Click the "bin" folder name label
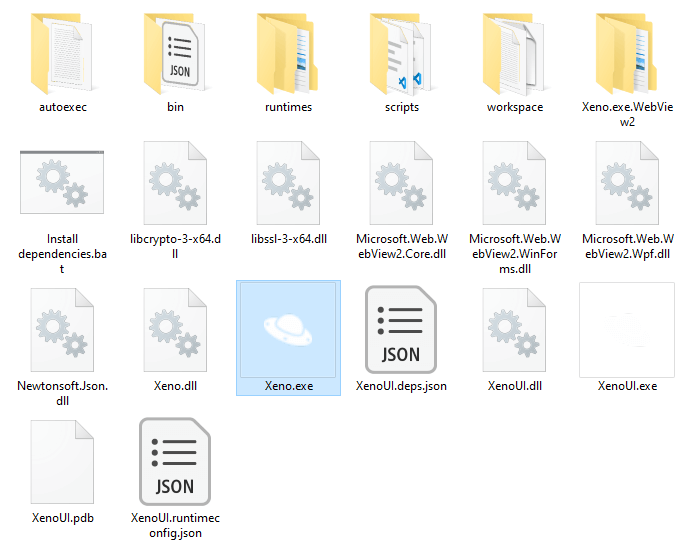The height and width of the screenshot is (550, 683). [x=176, y=107]
